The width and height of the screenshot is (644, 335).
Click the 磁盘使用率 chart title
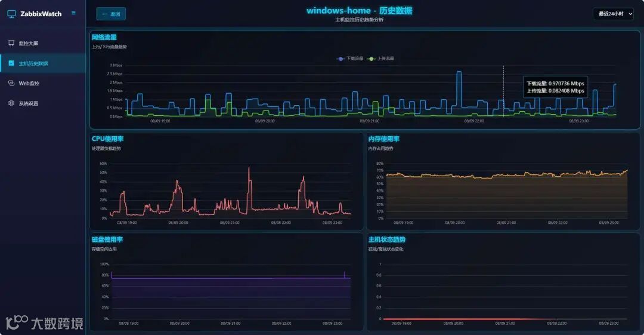coord(107,239)
